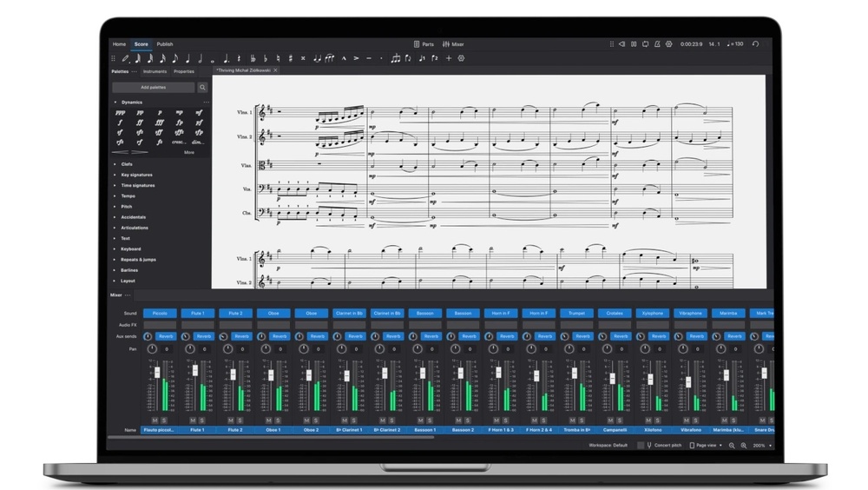Solo the Oboe 1 mixer channel
This screenshot has height=490, width=868.
278,420
